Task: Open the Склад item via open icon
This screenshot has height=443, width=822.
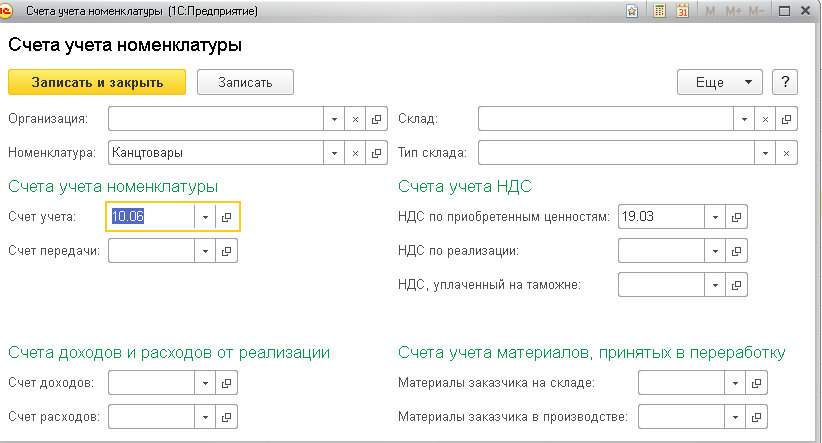Action: (786, 119)
